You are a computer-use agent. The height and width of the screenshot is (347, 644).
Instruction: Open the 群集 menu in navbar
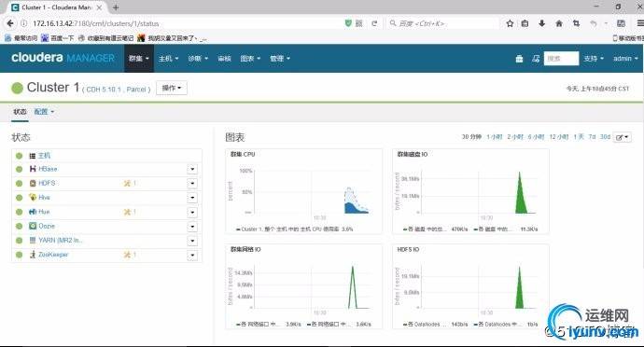[x=139, y=59]
